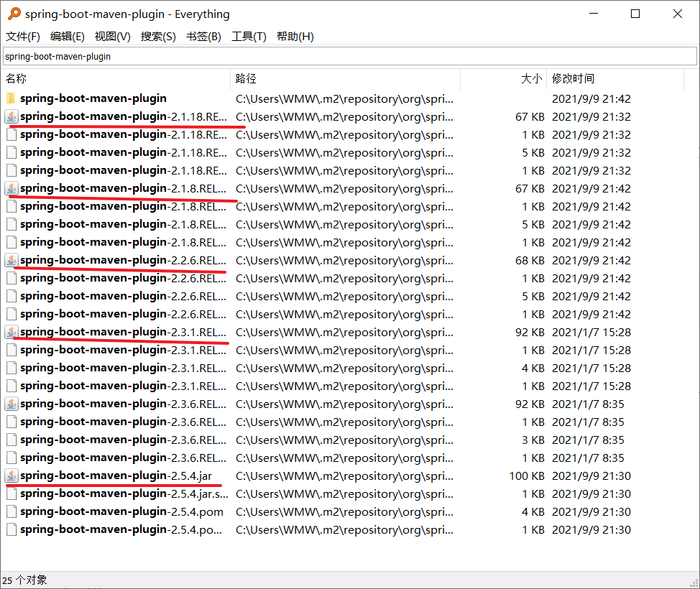Click file icon of the 2.1.18 5 KB file

click(11, 152)
